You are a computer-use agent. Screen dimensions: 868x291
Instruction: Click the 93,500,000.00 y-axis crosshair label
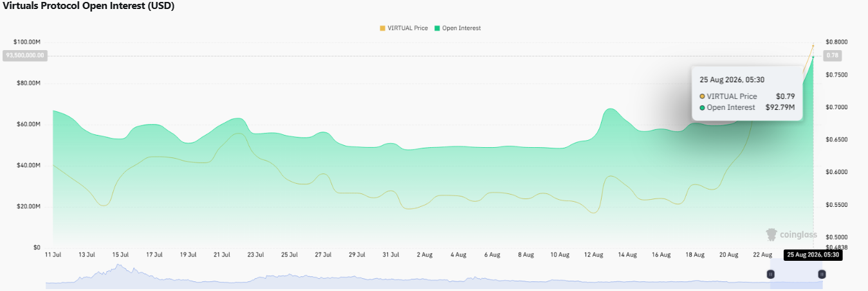(x=24, y=56)
